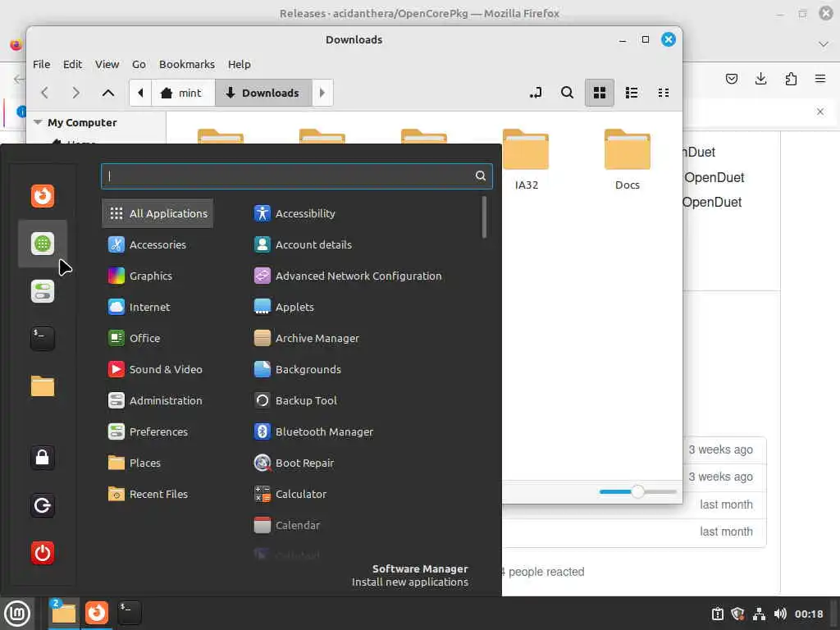Open the Help menu in Downloads window
This screenshot has height=630, width=840.
coord(239,64)
